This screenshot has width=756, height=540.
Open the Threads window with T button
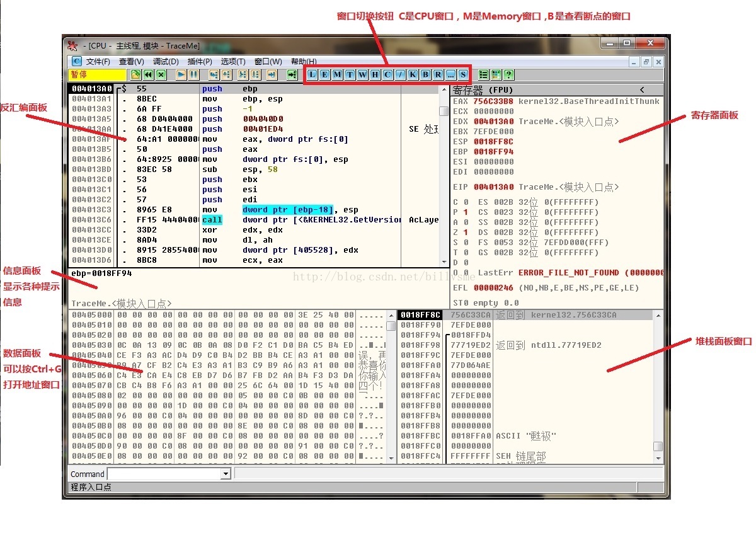[x=350, y=74]
